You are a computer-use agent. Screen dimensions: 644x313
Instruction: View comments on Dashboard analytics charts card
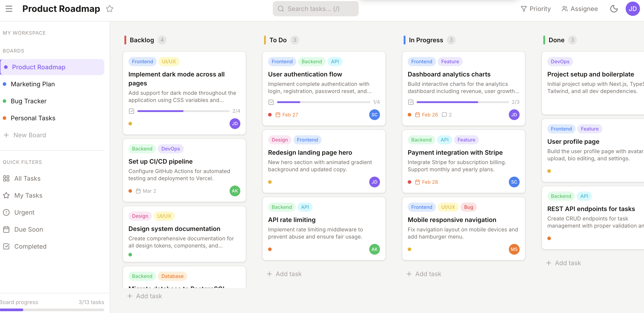pos(446,115)
